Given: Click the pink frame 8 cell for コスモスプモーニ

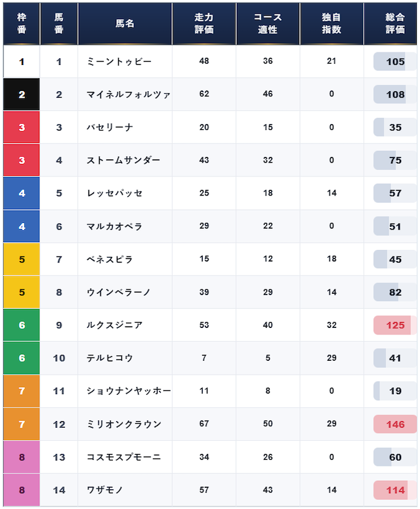Looking at the screenshot, I should tap(22, 457).
